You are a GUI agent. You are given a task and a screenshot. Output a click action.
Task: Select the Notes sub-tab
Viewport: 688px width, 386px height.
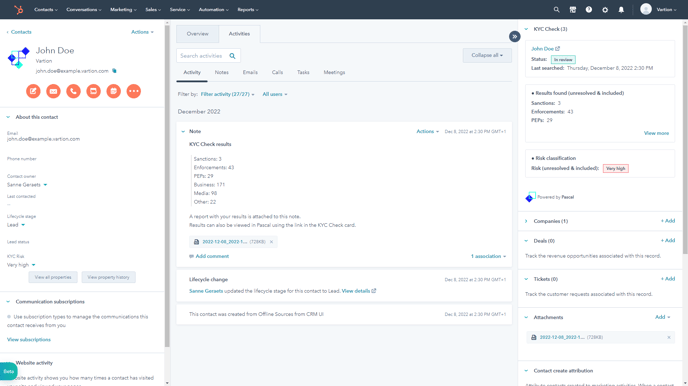coord(222,72)
